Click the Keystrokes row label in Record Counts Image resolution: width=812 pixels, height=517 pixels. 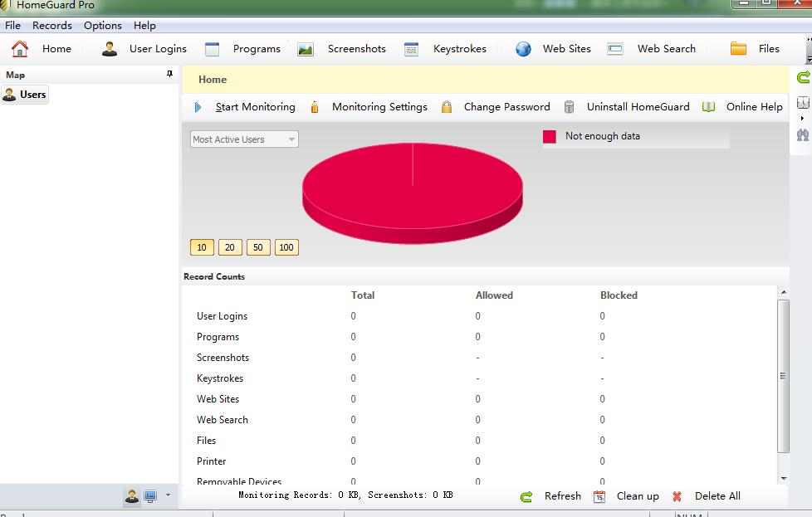point(220,378)
